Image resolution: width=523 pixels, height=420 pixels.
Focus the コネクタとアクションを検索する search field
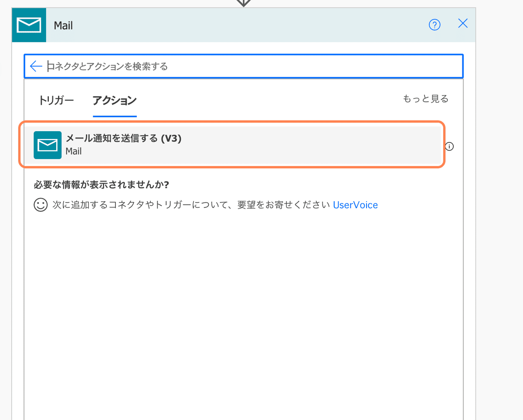point(243,66)
